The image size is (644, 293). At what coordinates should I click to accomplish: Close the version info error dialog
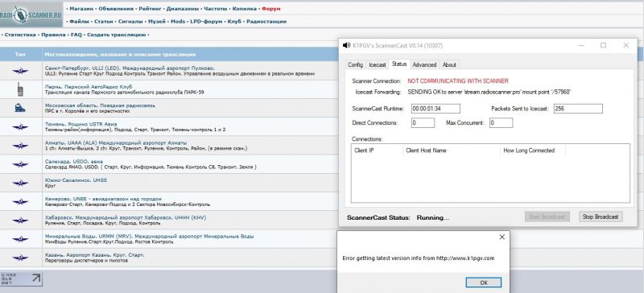tap(502, 237)
